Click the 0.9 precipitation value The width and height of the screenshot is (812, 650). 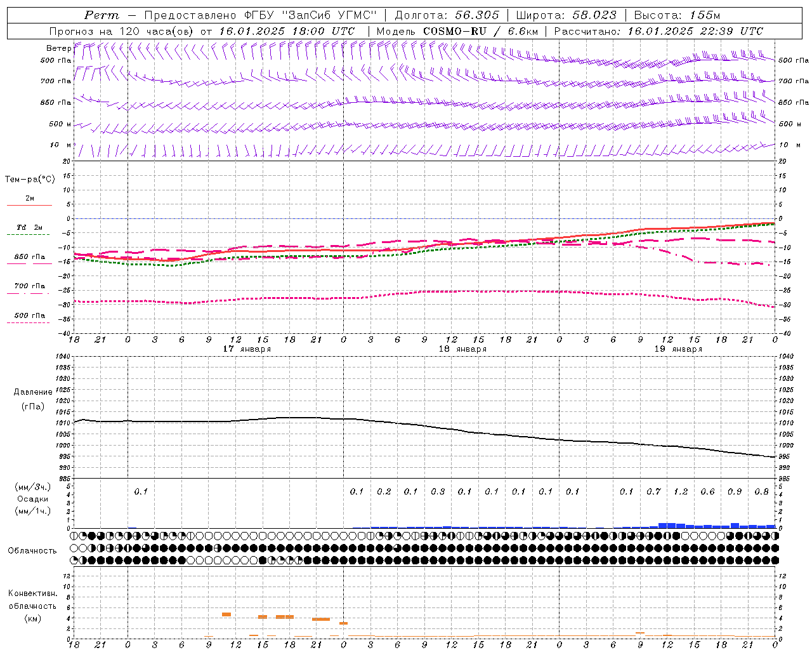click(x=735, y=491)
